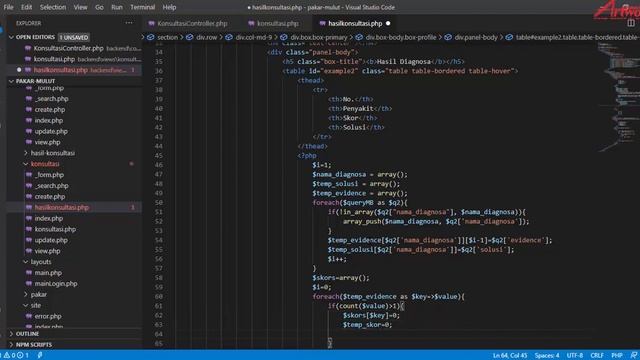Collapse the PAKAR-MULUT project section
This screenshot has height=360, width=640.
pos(11,81)
